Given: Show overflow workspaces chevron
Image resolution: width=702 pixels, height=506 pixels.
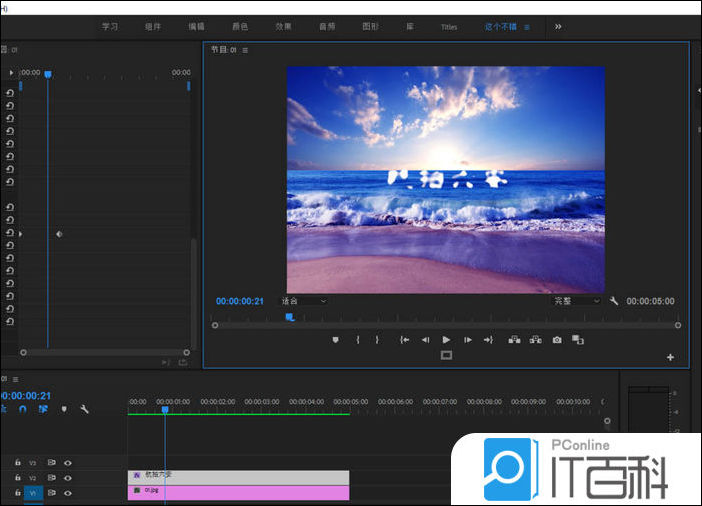Looking at the screenshot, I should (558, 27).
